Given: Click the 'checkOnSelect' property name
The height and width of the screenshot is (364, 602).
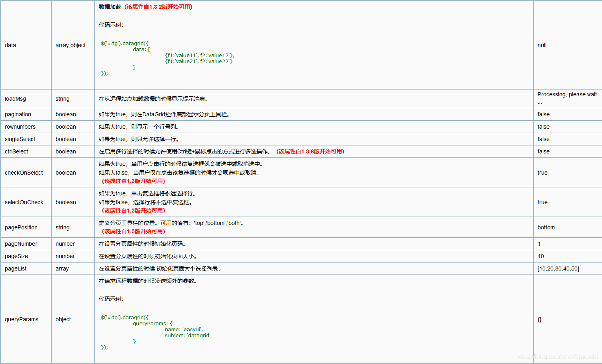Looking at the screenshot, I should (24, 173).
